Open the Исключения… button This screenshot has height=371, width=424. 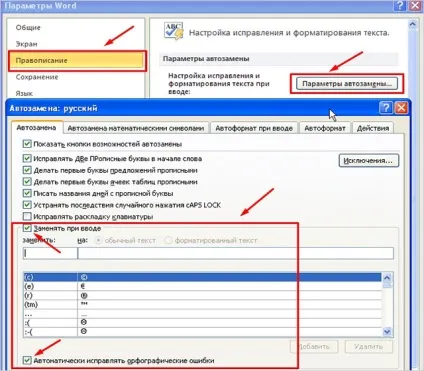click(x=369, y=161)
